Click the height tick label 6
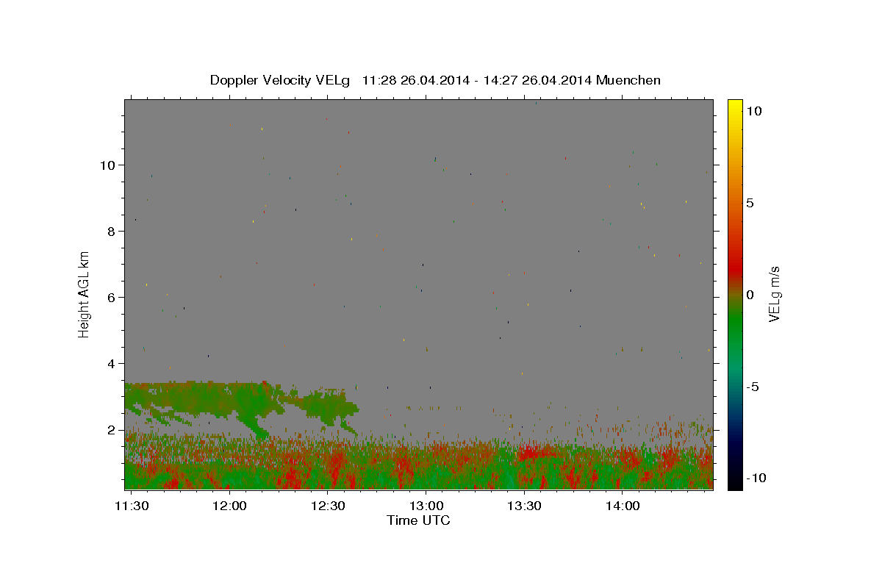882x588 pixels. (x=112, y=298)
